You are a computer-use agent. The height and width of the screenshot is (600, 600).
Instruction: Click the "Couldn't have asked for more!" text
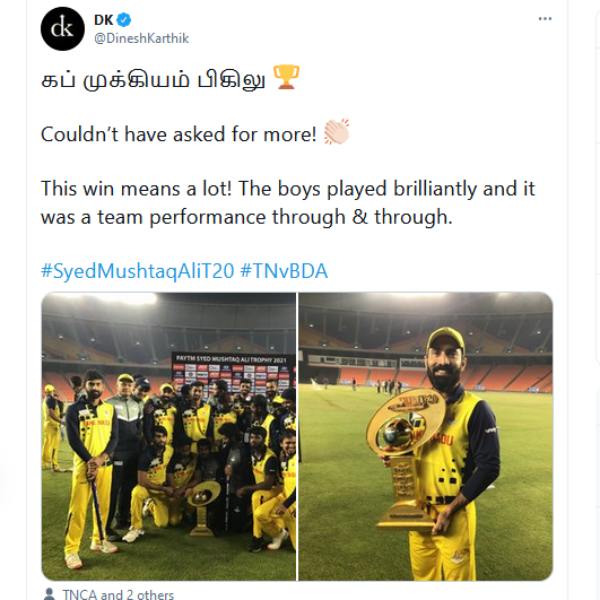click(x=180, y=134)
